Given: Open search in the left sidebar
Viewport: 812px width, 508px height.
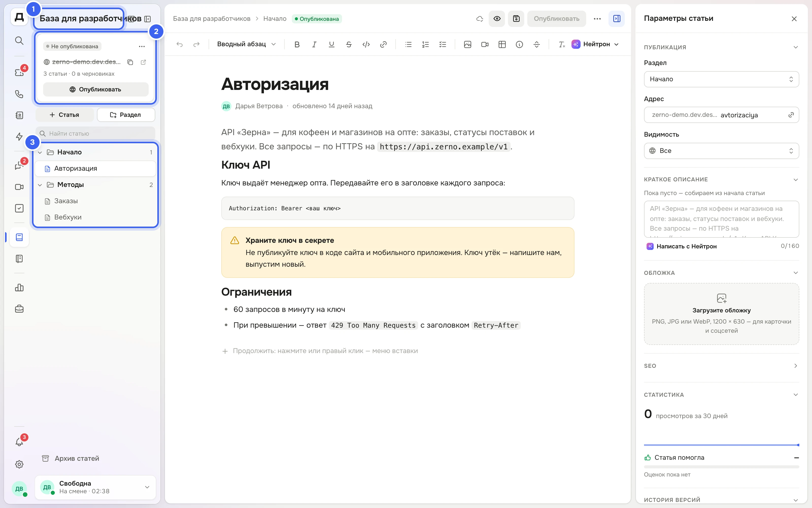Looking at the screenshot, I should (x=19, y=41).
